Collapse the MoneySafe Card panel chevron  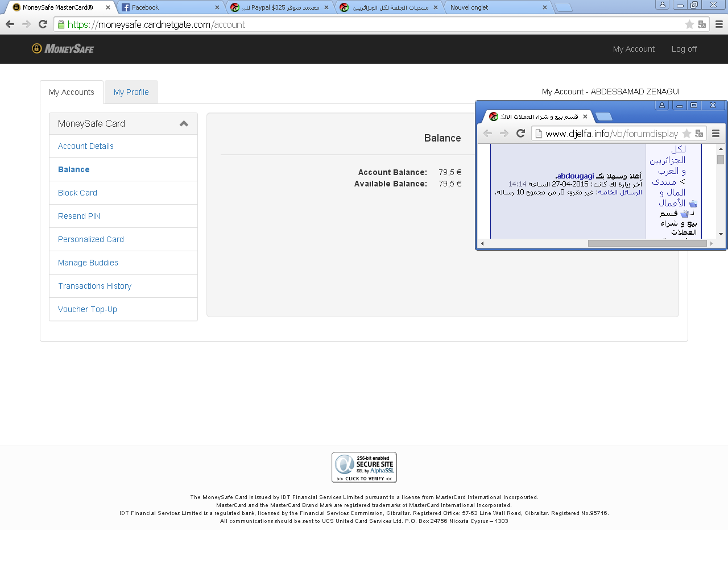pyautogui.click(x=184, y=123)
